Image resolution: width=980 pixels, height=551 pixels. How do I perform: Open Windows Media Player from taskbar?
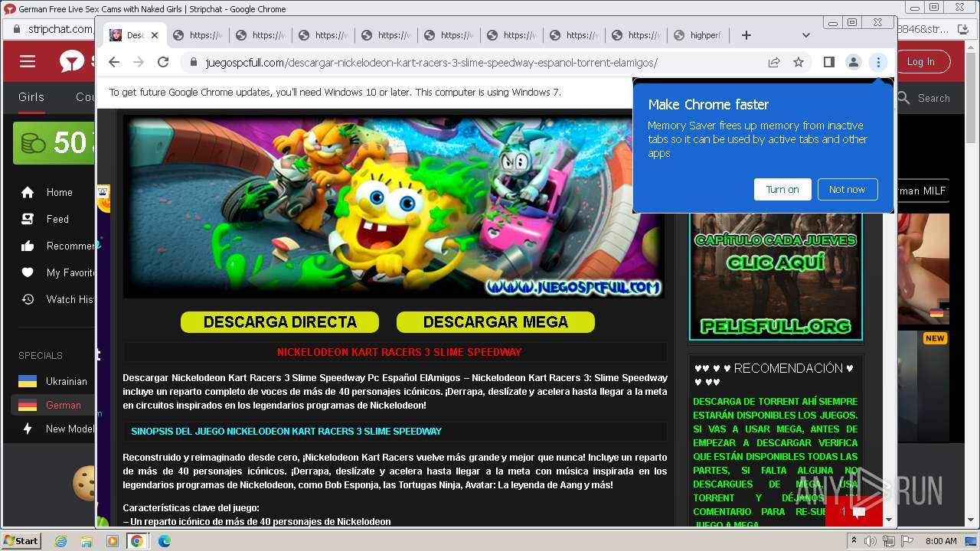coord(113,541)
